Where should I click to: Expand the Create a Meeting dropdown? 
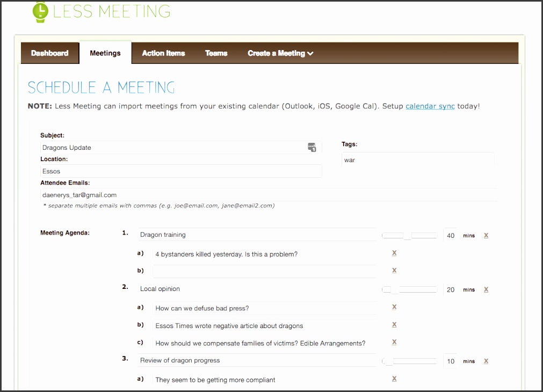(280, 53)
